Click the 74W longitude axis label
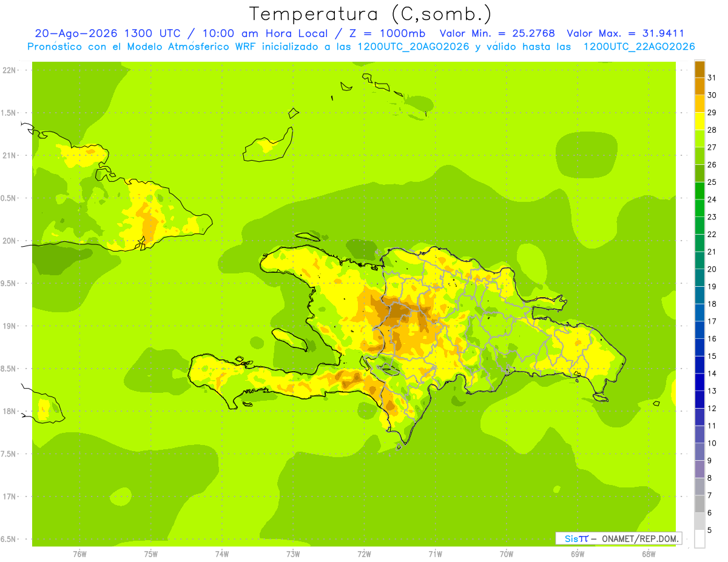This screenshot has height=562, width=728. [222, 554]
